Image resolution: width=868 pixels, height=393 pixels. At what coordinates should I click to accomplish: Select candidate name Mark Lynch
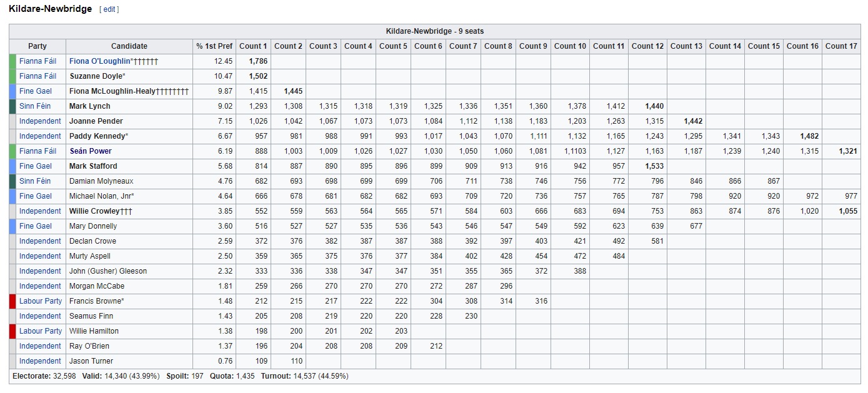90,106
